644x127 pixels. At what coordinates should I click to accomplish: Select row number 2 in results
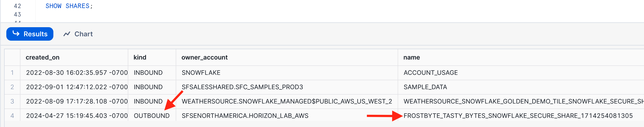click(x=12, y=87)
